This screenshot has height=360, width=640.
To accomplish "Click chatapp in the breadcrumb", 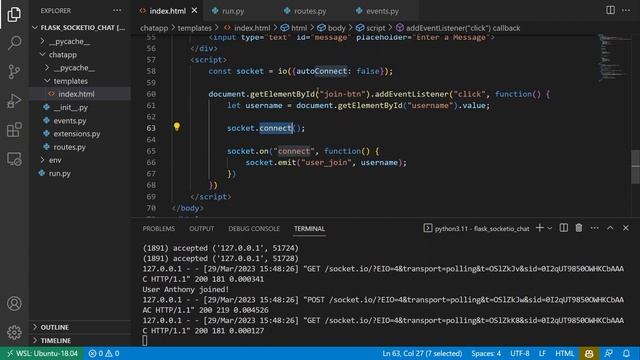I will [x=154, y=28].
